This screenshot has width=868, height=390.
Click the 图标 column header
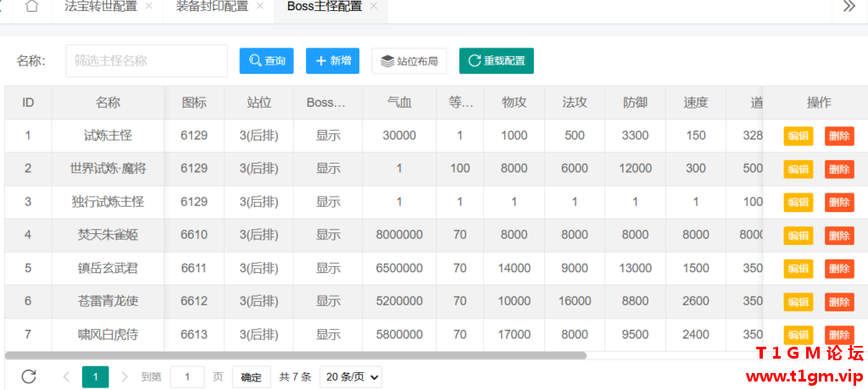click(194, 103)
